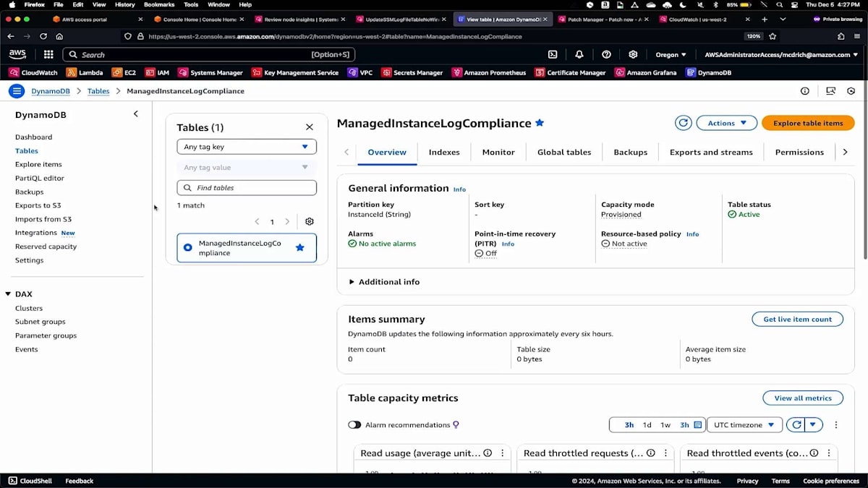Show info for Read usage chart

[488, 453]
